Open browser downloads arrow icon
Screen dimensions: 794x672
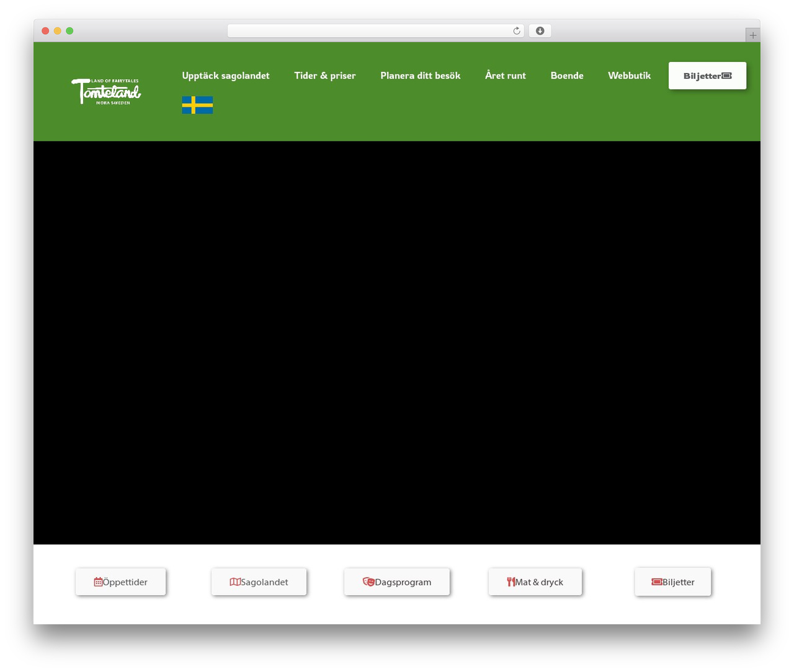pyautogui.click(x=540, y=31)
